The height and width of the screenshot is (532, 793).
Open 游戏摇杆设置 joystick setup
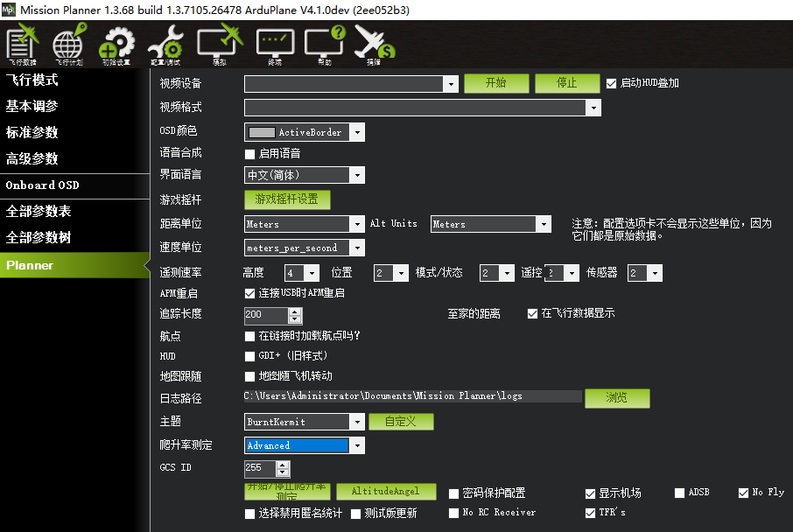tap(287, 199)
